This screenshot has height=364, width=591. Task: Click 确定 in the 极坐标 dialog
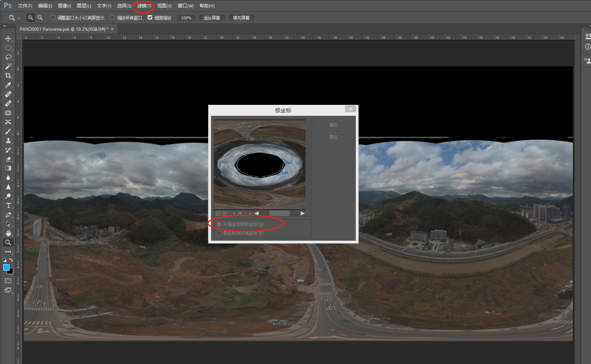333,125
